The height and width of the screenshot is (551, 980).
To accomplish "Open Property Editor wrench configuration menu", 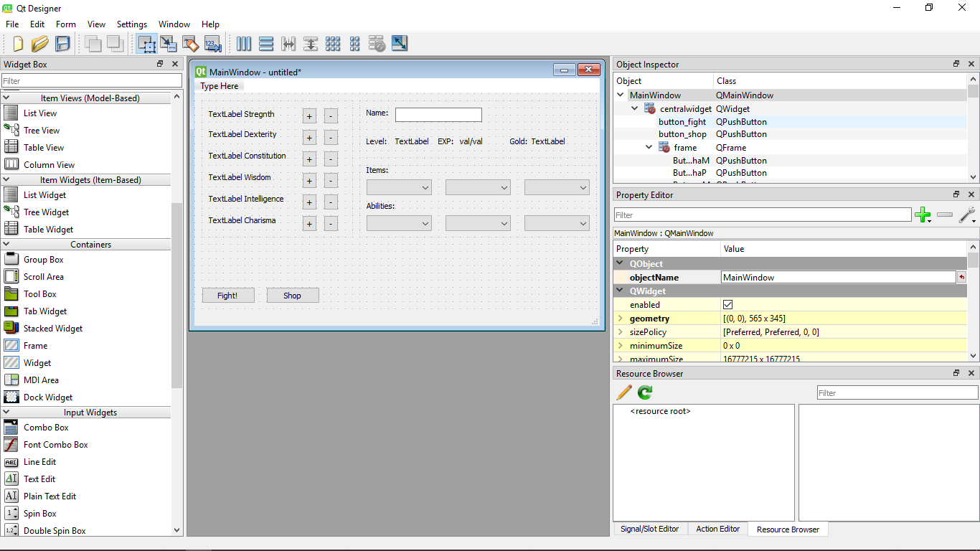I will [x=967, y=215].
